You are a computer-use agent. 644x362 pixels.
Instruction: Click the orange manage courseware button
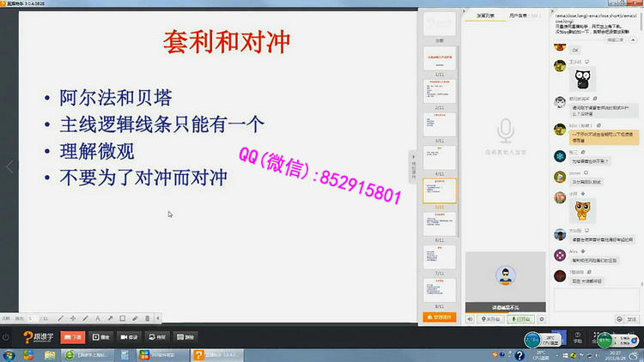point(440,317)
